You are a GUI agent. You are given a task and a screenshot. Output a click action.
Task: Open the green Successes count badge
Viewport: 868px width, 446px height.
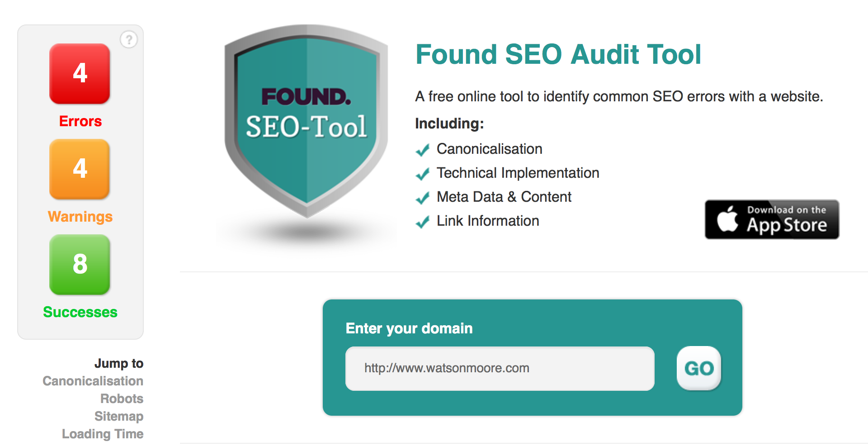80,265
